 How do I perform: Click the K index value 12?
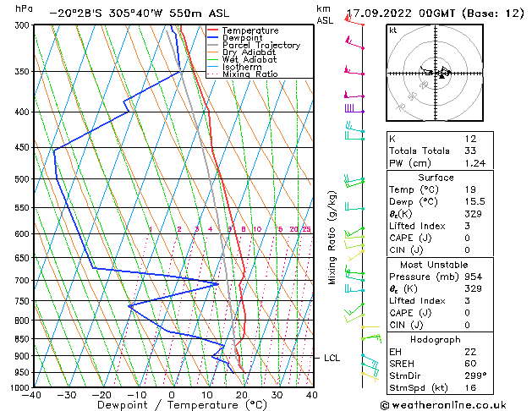470,139
